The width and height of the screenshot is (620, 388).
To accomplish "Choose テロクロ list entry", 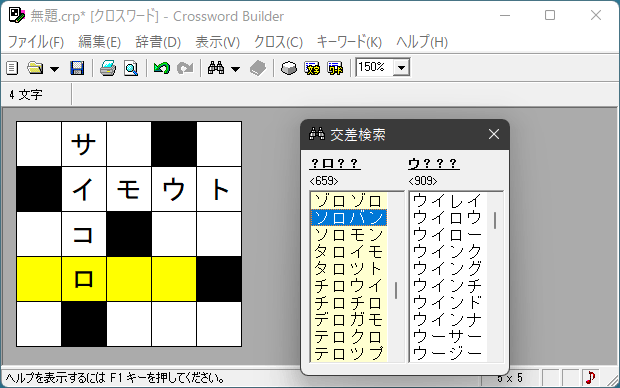I will coord(349,337).
